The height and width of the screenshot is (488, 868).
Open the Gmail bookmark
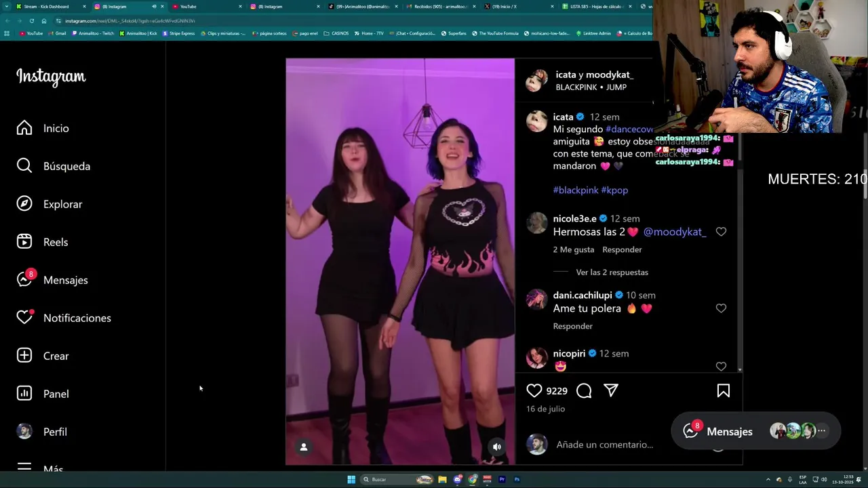pyautogui.click(x=58, y=33)
